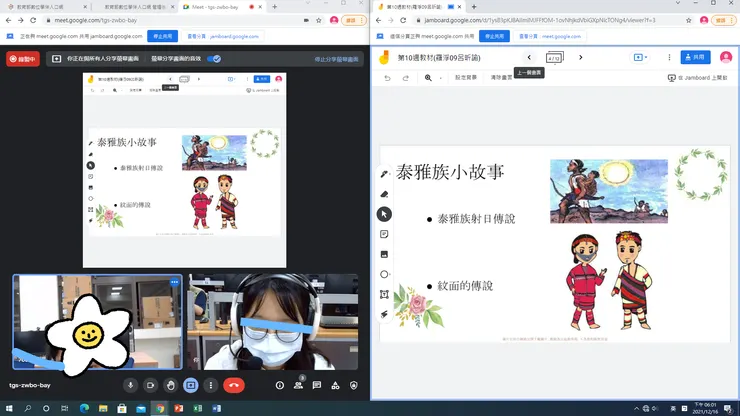Select the Jamboard text box tool
Viewport: 740px width, 416px height.
click(384, 295)
